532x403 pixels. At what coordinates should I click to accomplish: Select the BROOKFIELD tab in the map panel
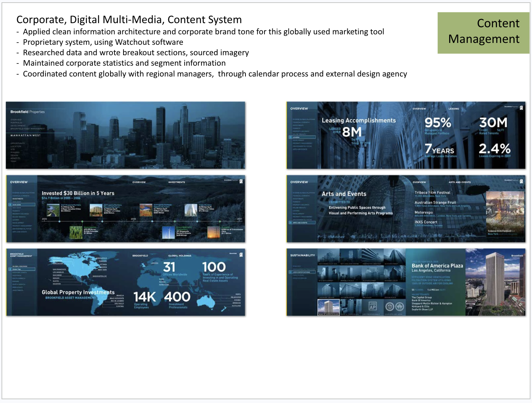[140, 256]
